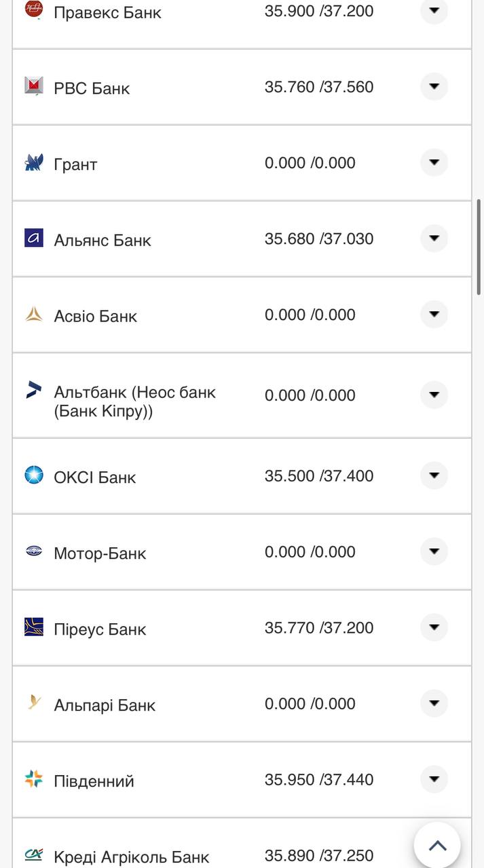The image size is (484, 868).
Task: Click the РВС Банк logo icon
Action: tap(34, 86)
